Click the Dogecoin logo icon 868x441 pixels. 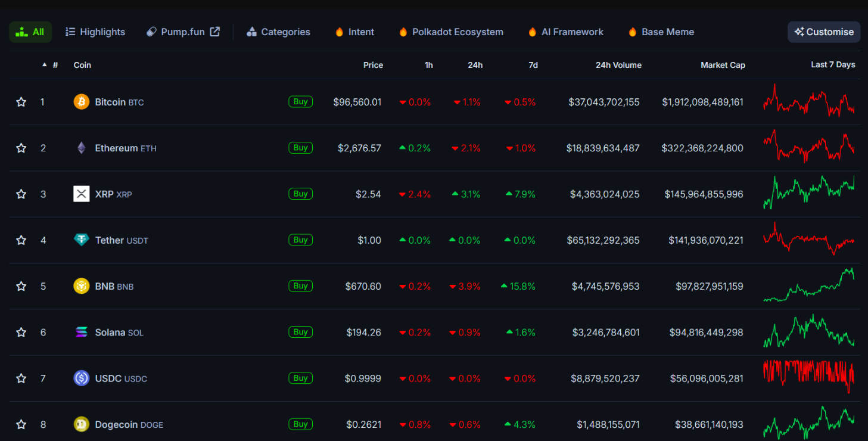coord(81,424)
